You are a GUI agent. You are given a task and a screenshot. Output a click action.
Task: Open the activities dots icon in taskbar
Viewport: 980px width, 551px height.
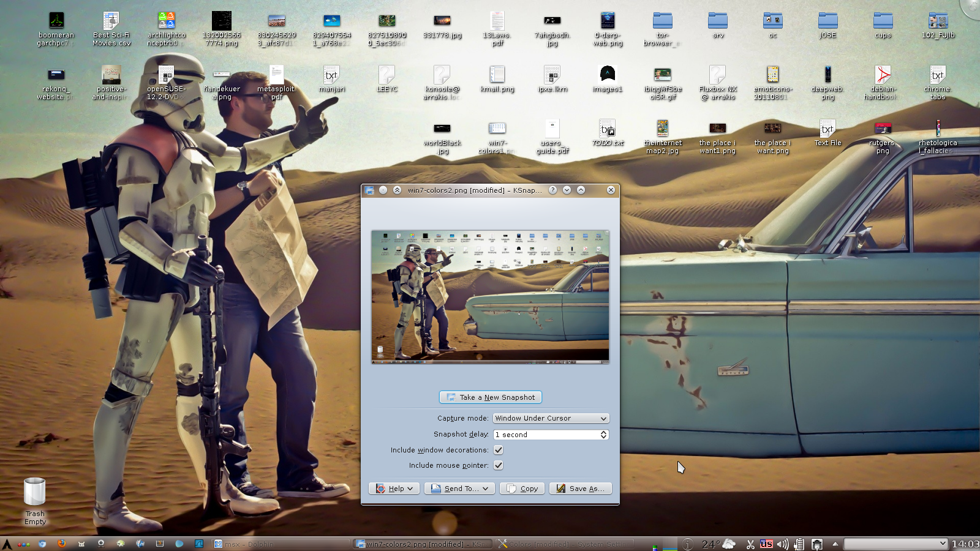(23, 544)
